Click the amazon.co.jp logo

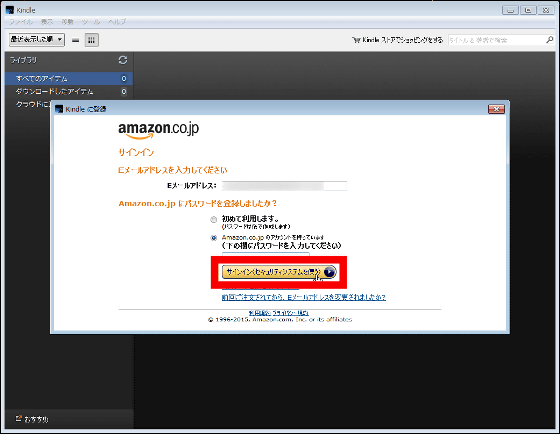(x=159, y=130)
